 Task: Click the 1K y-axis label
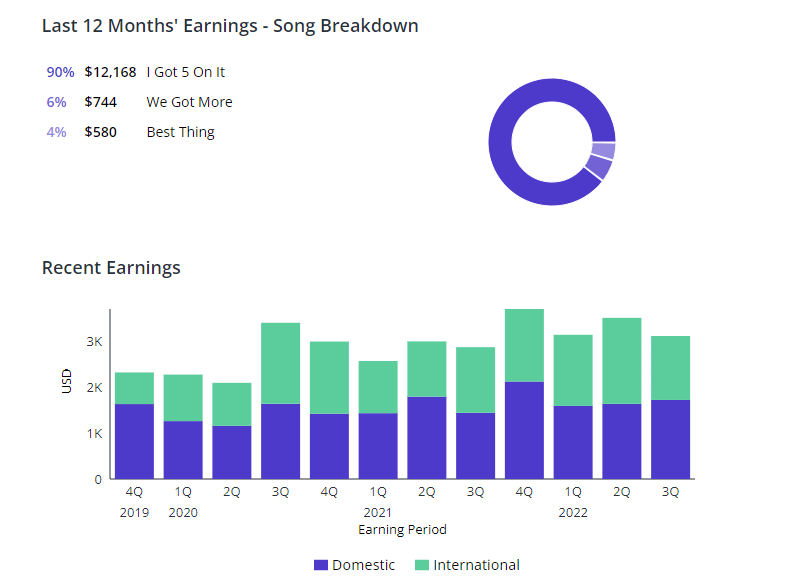pos(94,434)
